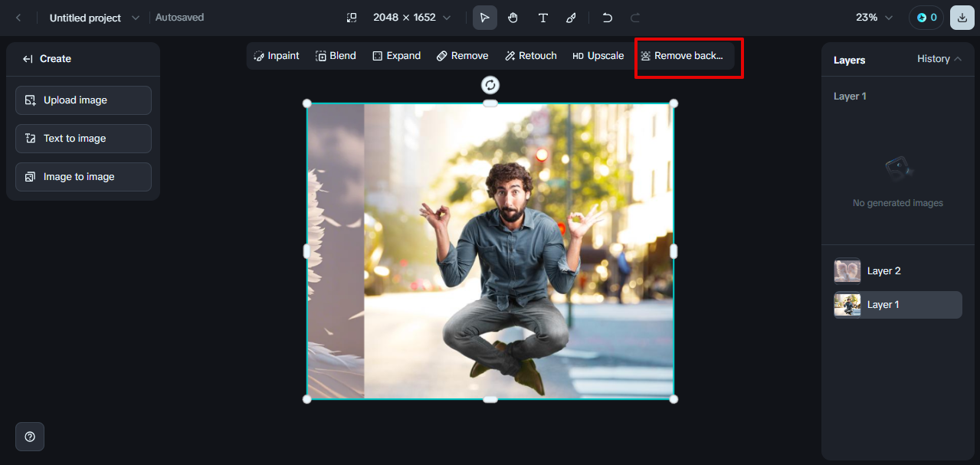
Task: Select Layer 2 in layers list
Action: click(x=898, y=271)
